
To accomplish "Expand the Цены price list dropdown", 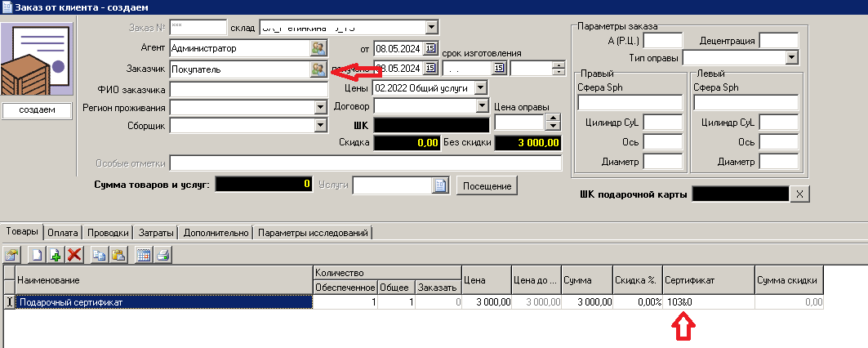I will point(480,87).
